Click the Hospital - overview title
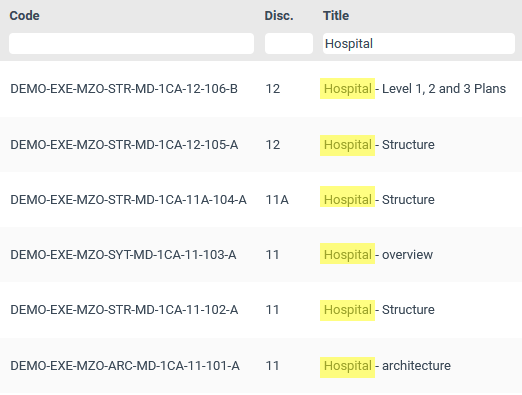Screen dimensions: 522x395 pos(378,255)
